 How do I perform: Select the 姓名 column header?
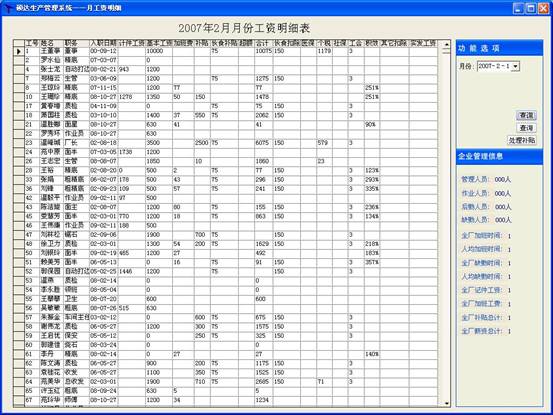(51, 43)
